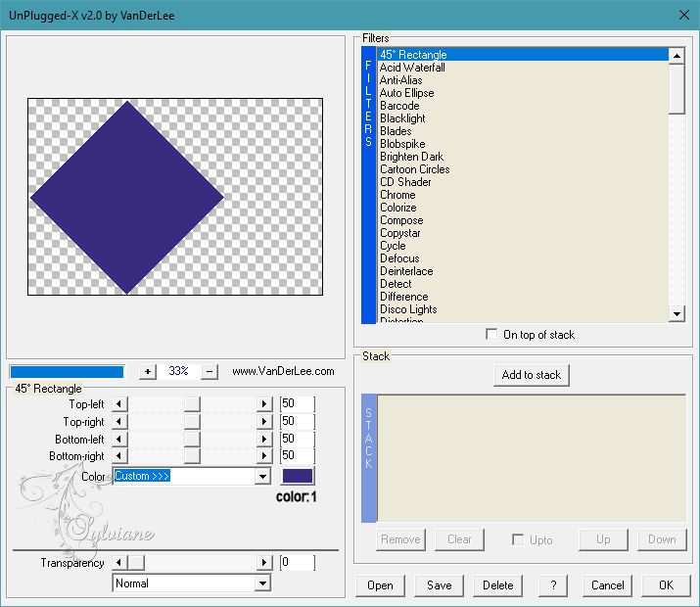The height and width of the screenshot is (607, 700).
Task: Click the Remove stack button
Action: click(x=400, y=539)
